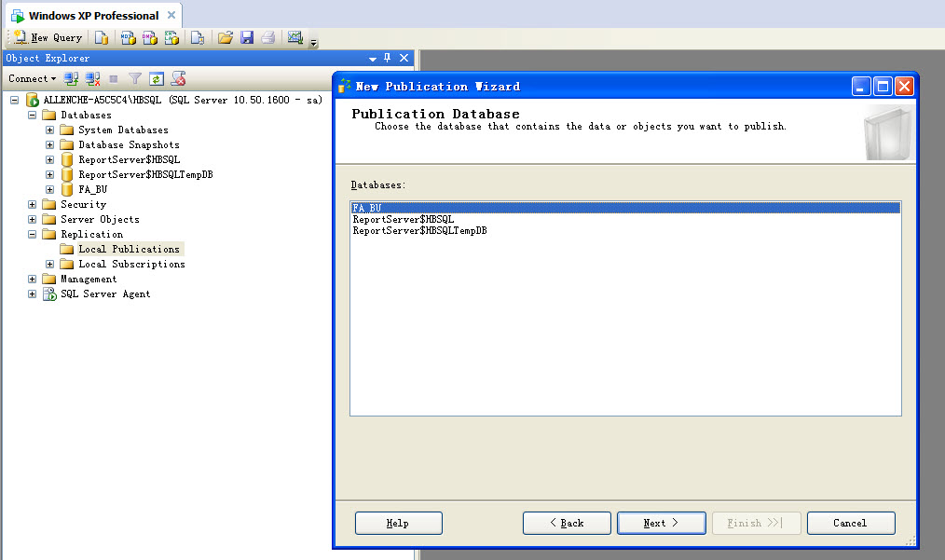Expand Database Snapshots folder
This screenshot has width=945, height=560.
(x=50, y=144)
